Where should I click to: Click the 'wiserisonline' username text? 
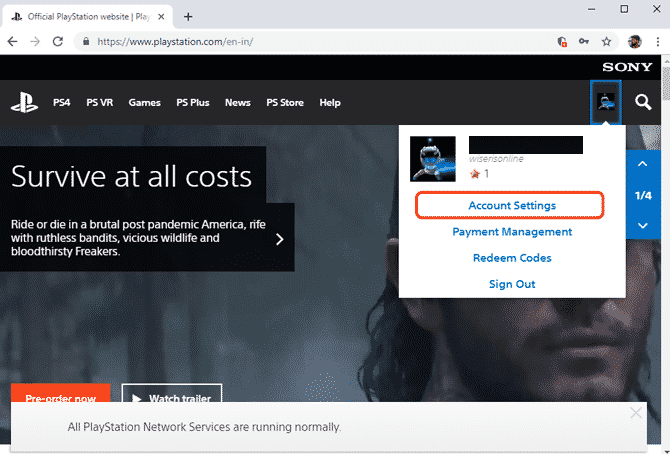coord(496,159)
